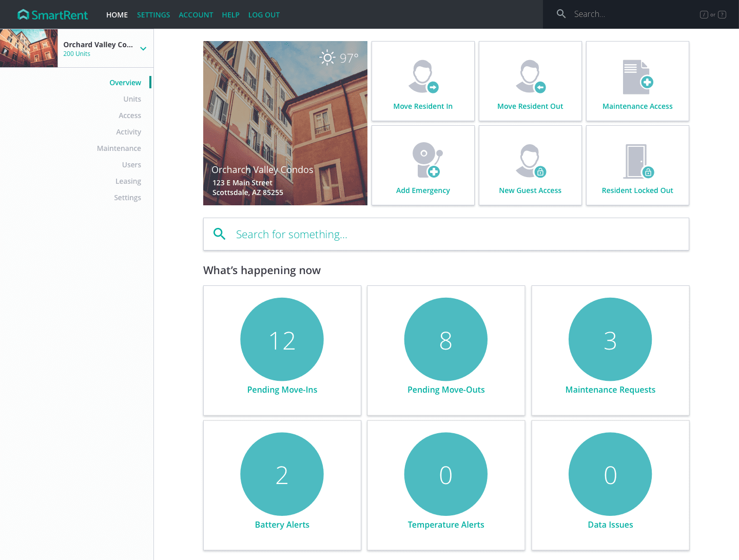
Task: Click the New Guest Access icon
Action: [531, 161]
